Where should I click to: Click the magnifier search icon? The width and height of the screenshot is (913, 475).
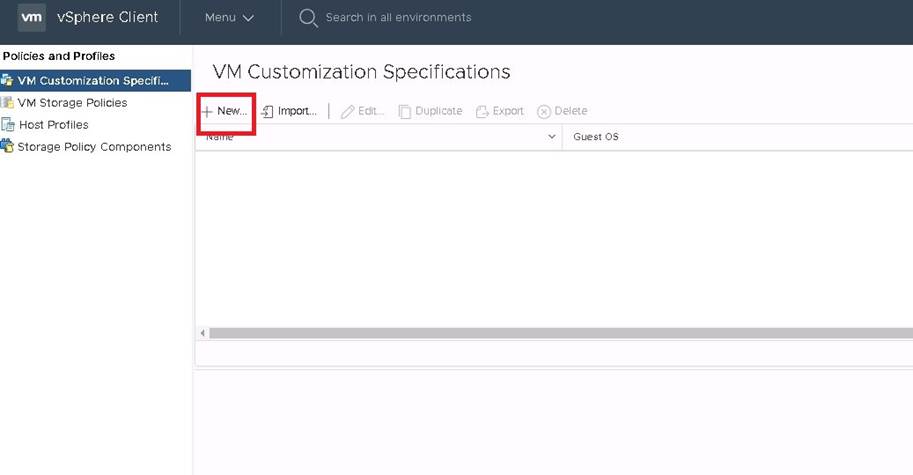tap(309, 17)
